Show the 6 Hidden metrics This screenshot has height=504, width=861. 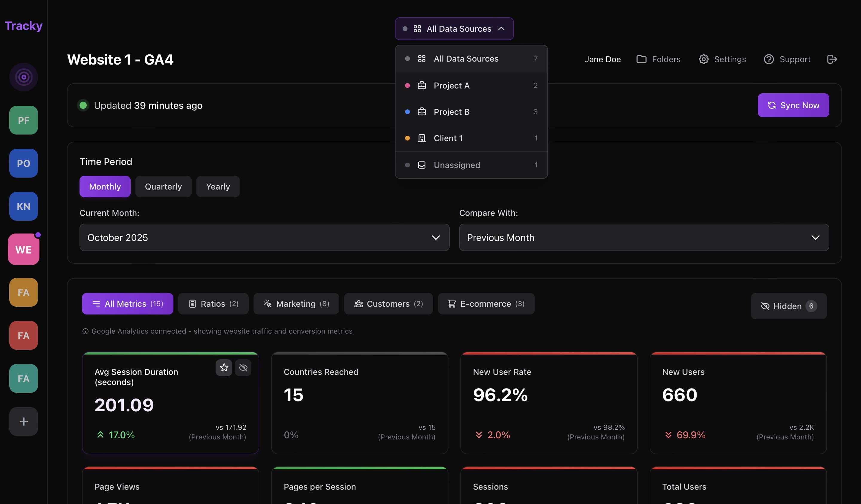[788, 306]
